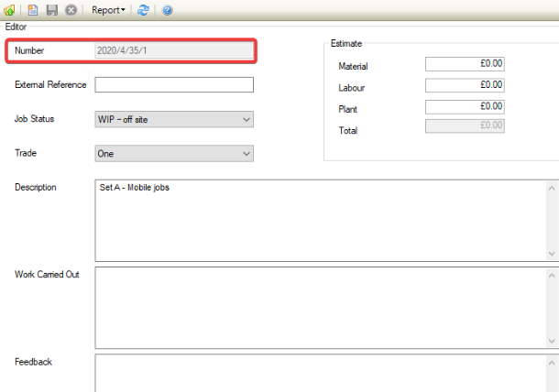Click the Labour estimate field
Screen dimensions: 559x392
tap(466, 85)
